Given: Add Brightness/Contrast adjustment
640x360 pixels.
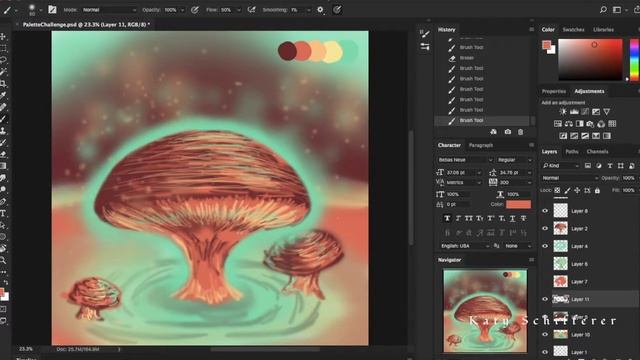Looking at the screenshot, I should click(x=563, y=111).
